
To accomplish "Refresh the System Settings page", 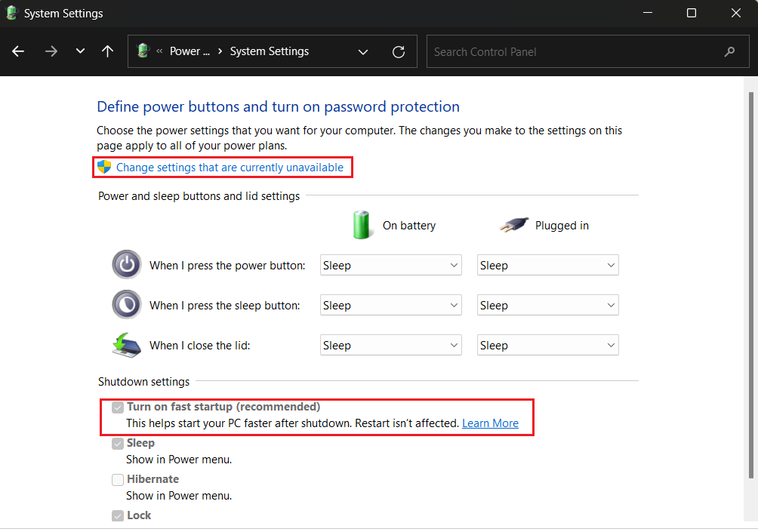I will (399, 51).
